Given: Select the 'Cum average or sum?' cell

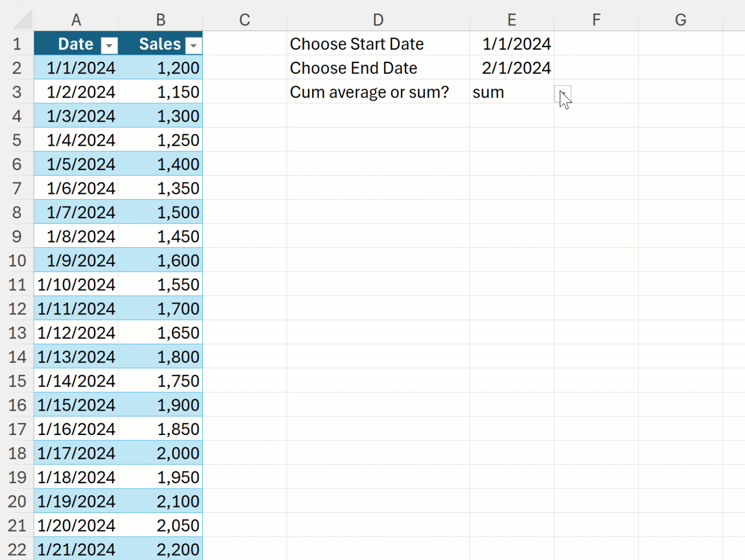Looking at the screenshot, I should (x=378, y=92).
